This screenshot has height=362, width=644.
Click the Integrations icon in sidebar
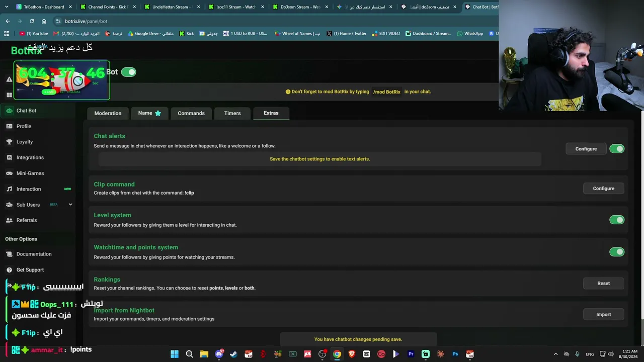pyautogui.click(x=9, y=157)
